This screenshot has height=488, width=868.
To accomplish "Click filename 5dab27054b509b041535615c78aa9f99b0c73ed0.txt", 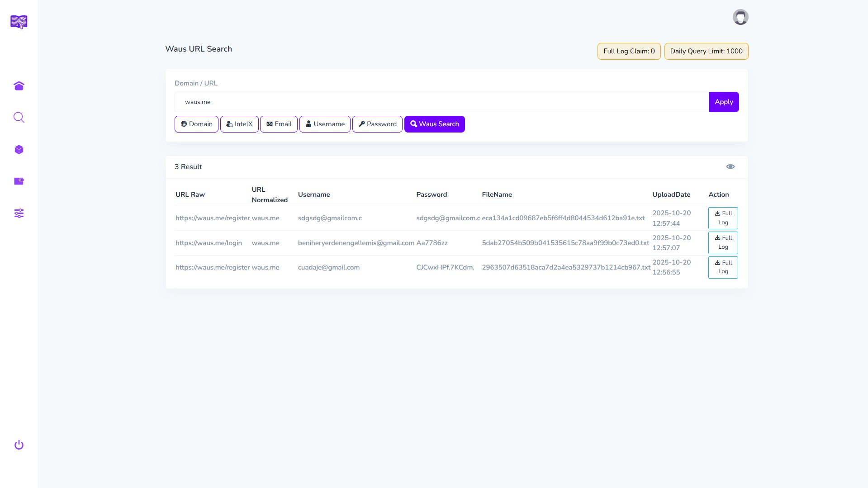I will (x=565, y=243).
